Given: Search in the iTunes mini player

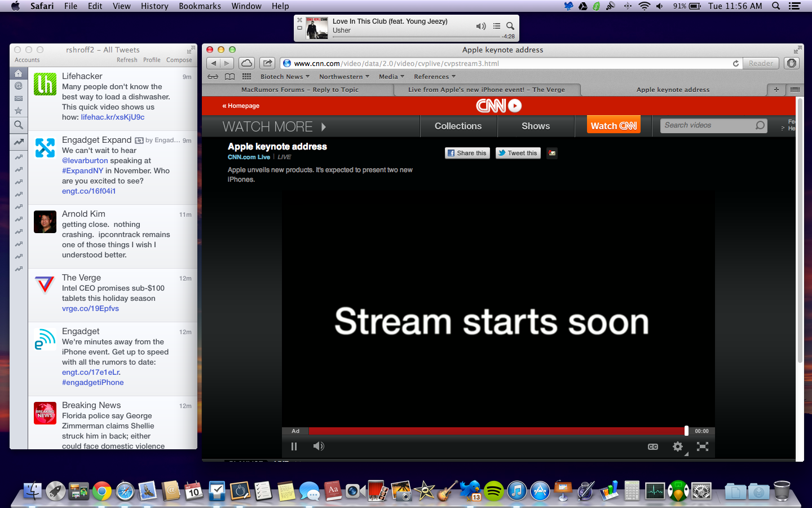Looking at the screenshot, I should click(510, 26).
